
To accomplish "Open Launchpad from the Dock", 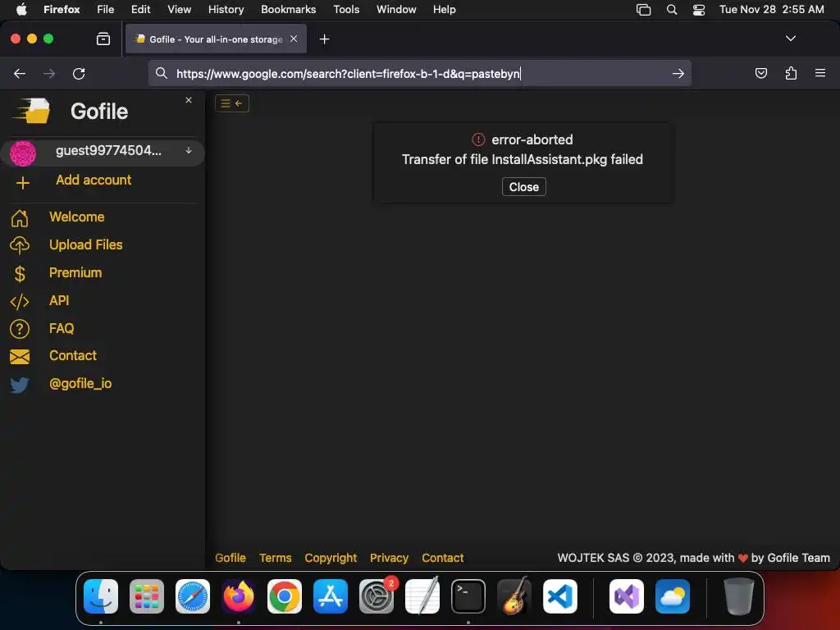I will 147,596.
